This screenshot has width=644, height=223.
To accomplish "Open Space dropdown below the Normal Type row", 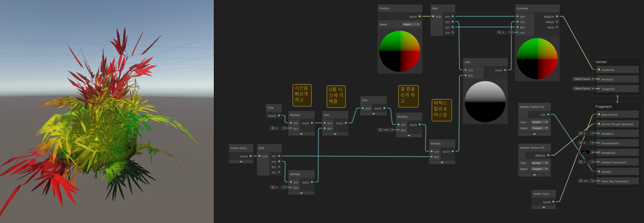I will point(540,169).
